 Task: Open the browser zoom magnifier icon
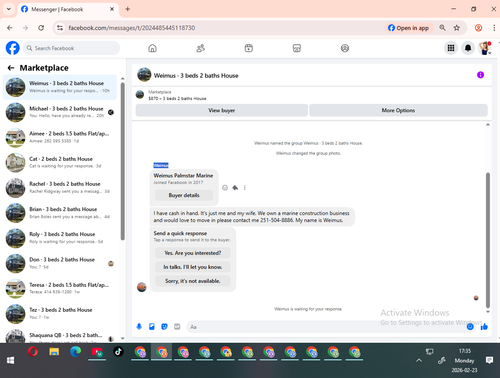442,28
